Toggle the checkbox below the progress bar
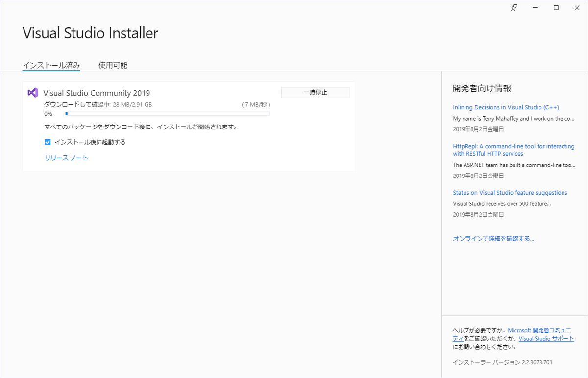588x378 pixels. coord(48,142)
